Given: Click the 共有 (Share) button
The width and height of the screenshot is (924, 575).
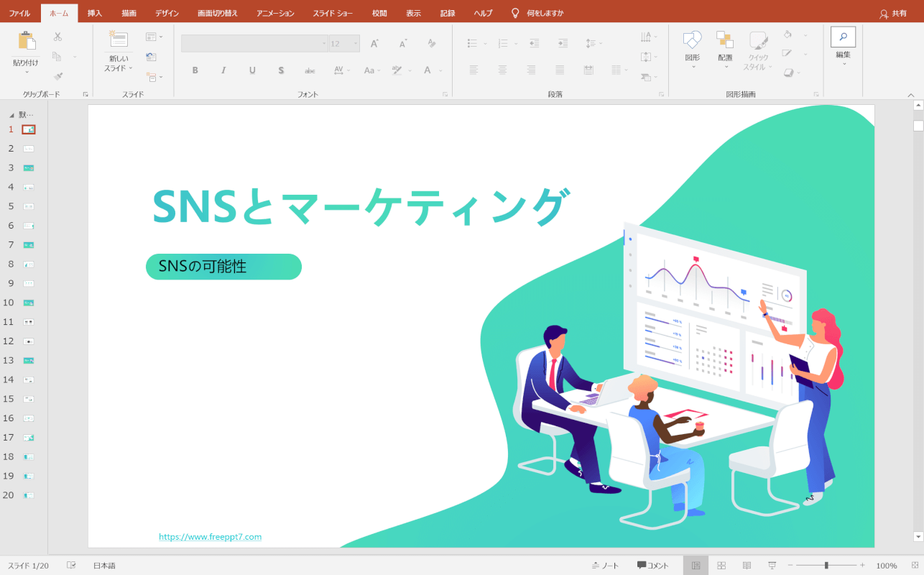Looking at the screenshot, I should pos(893,13).
